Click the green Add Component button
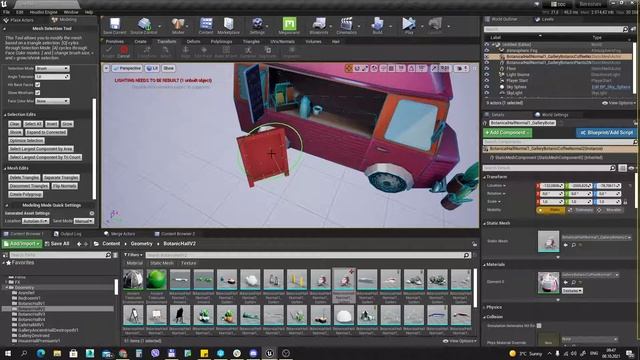 [507, 133]
